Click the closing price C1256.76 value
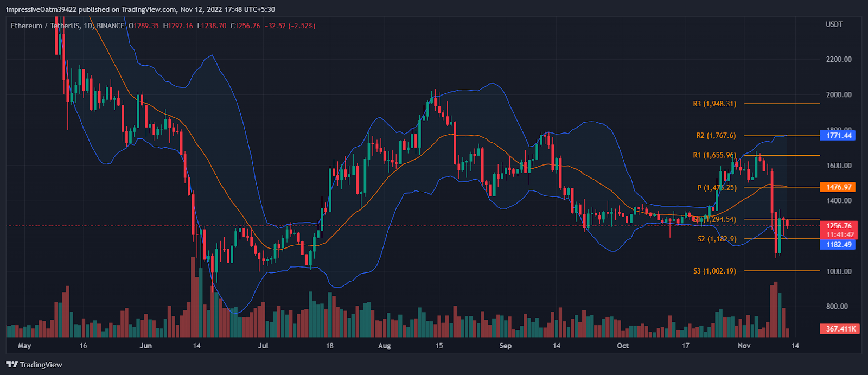Screen dimensions: 868x375 point(245,26)
